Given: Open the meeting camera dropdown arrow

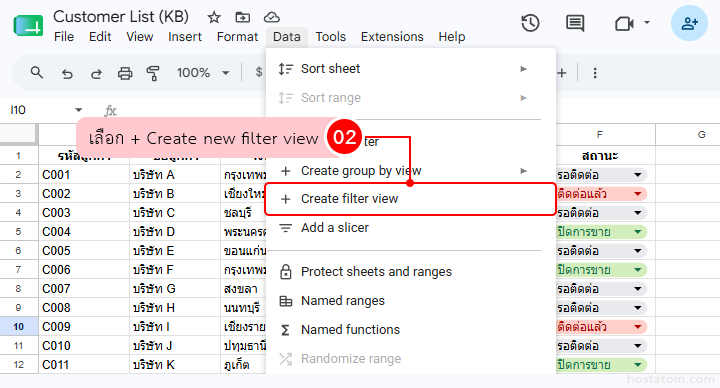Looking at the screenshot, I should coord(647,22).
